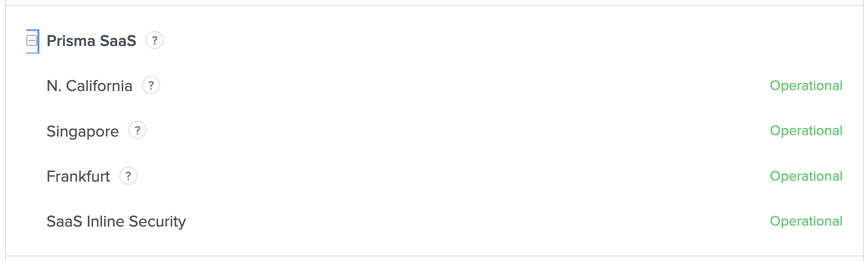
Task: Select the Prisma SaaS group heading
Action: tap(91, 40)
